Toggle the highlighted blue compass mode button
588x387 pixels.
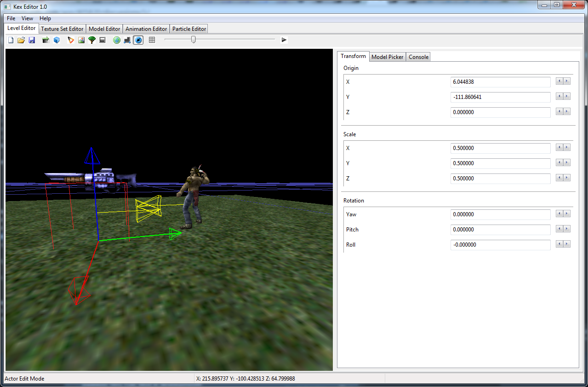coord(138,40)
